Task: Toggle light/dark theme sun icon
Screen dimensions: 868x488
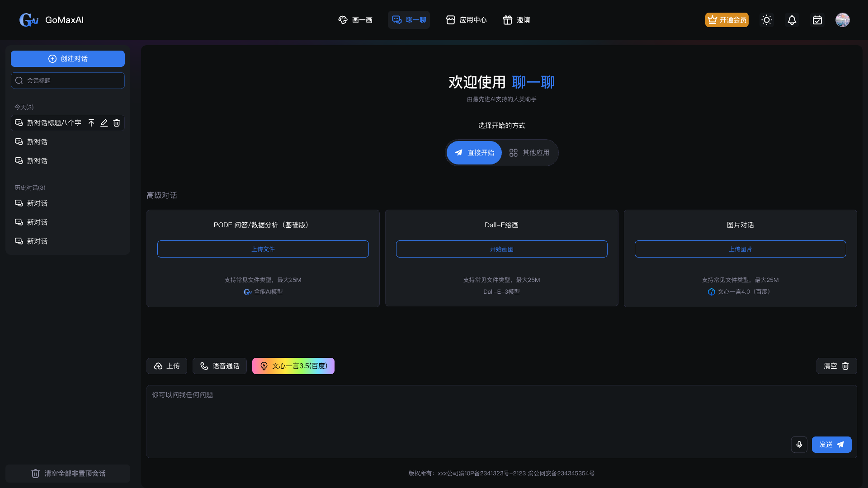Action: pyautogui.click(x=766, y=20)
